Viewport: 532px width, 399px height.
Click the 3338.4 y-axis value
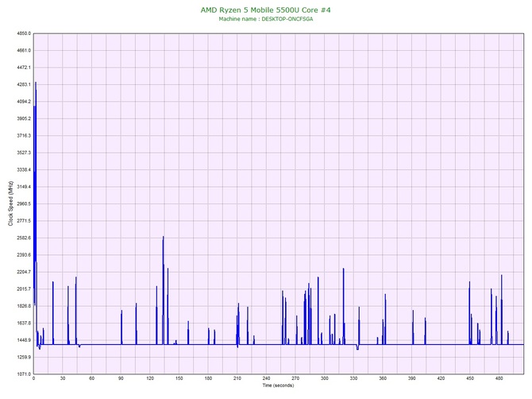[x=24, y=170]
